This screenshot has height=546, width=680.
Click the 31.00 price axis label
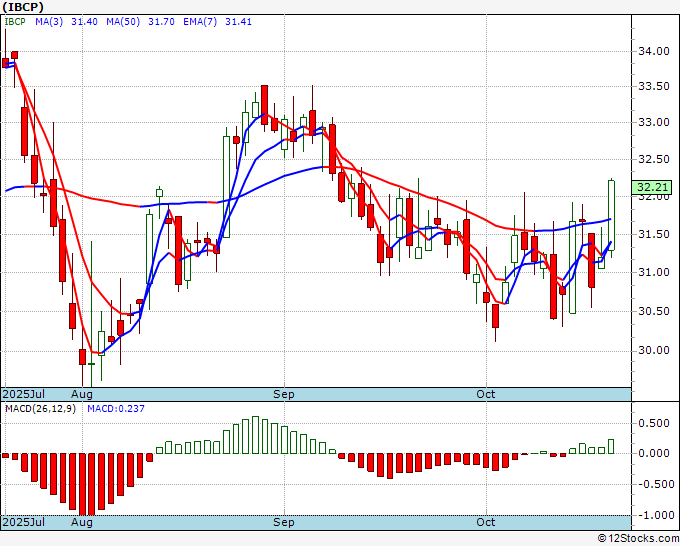coord(654,272)
